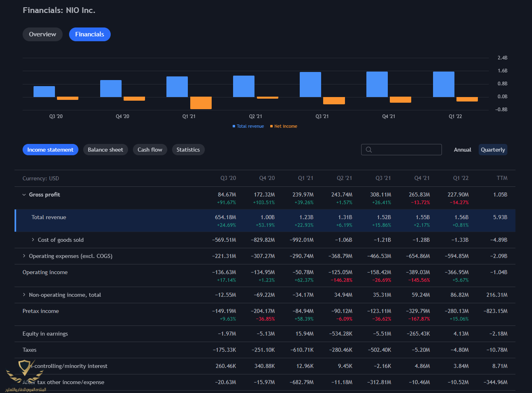
Task: Expand Cost of goods sold row
Action: point(33,240)
